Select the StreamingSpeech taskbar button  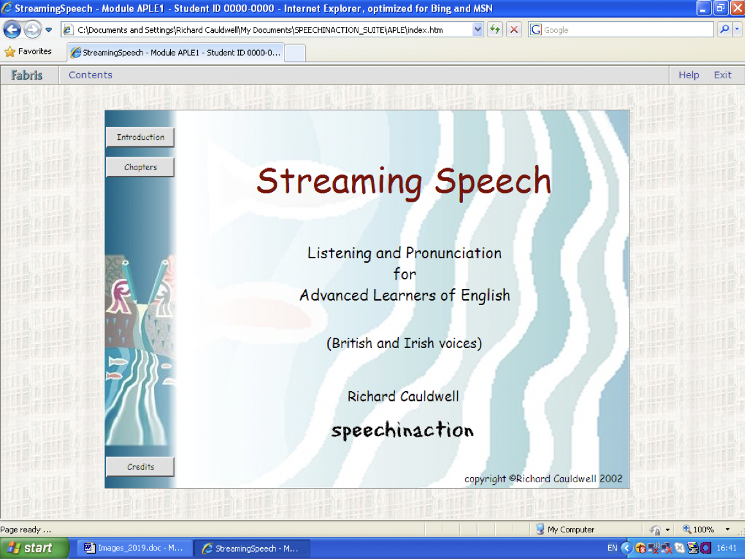[252, 548]
